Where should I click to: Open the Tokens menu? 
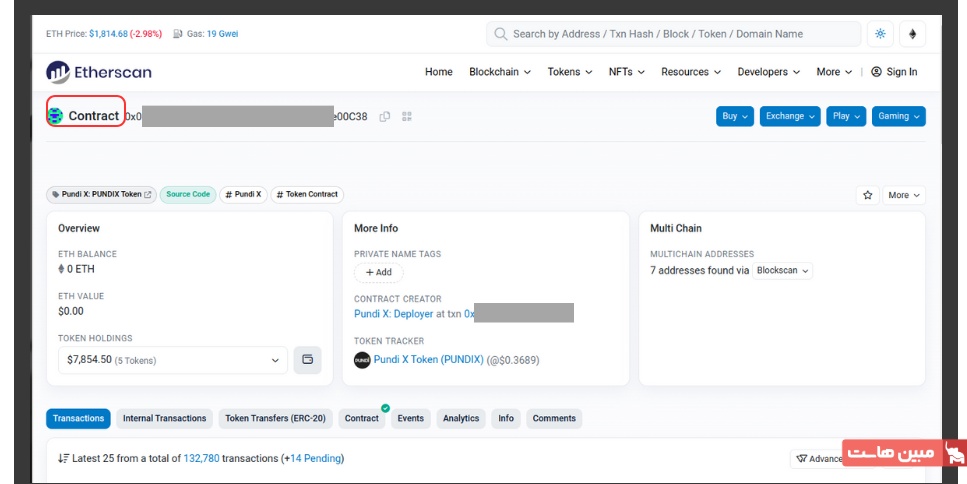coord(569,72)
